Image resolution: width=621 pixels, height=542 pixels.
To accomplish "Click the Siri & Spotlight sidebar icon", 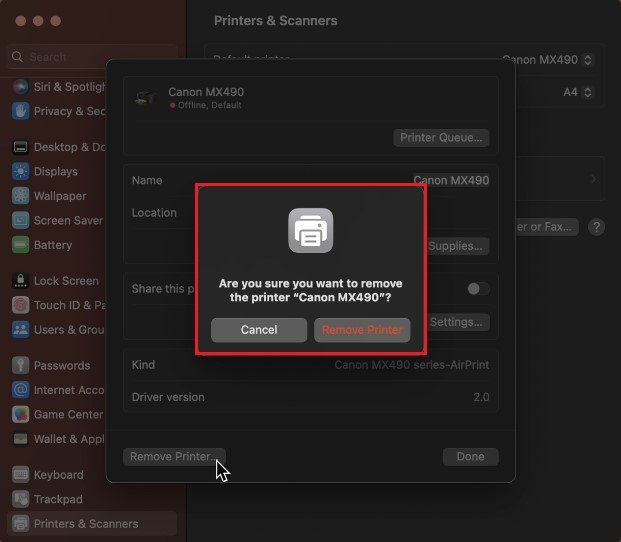I will click(x=21, y=87).
